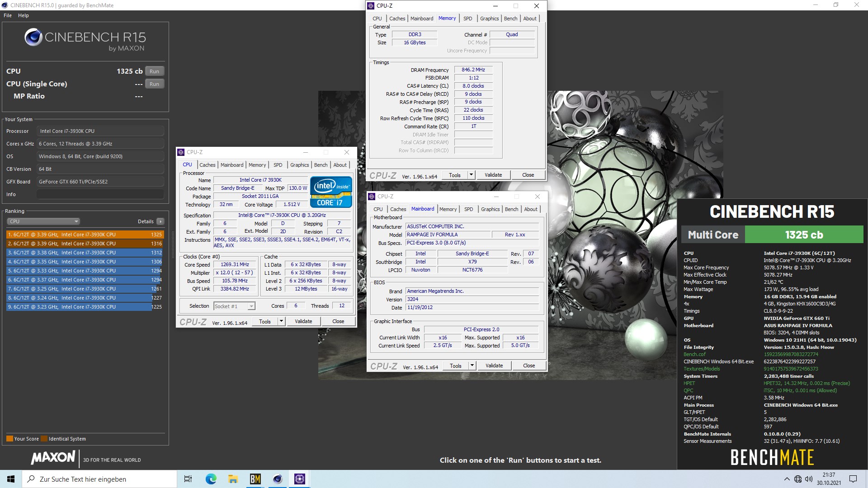Click Tools button in CPU window

pos(265,321)
